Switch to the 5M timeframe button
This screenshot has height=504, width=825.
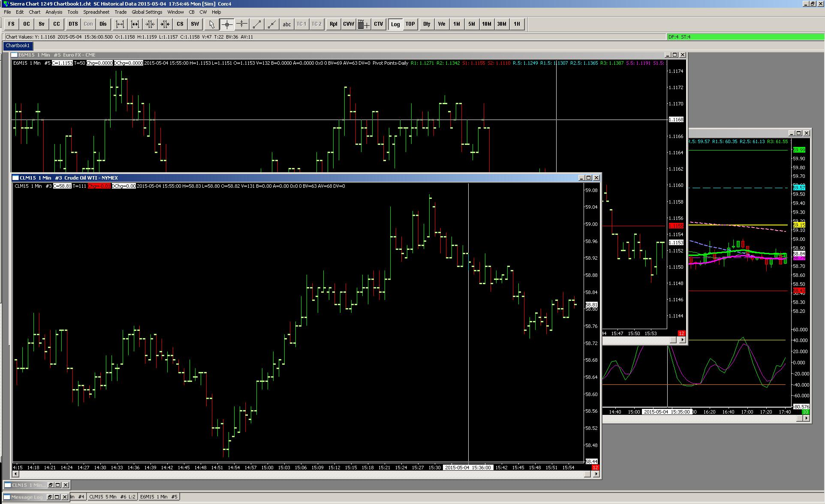(x=471, y=24)
